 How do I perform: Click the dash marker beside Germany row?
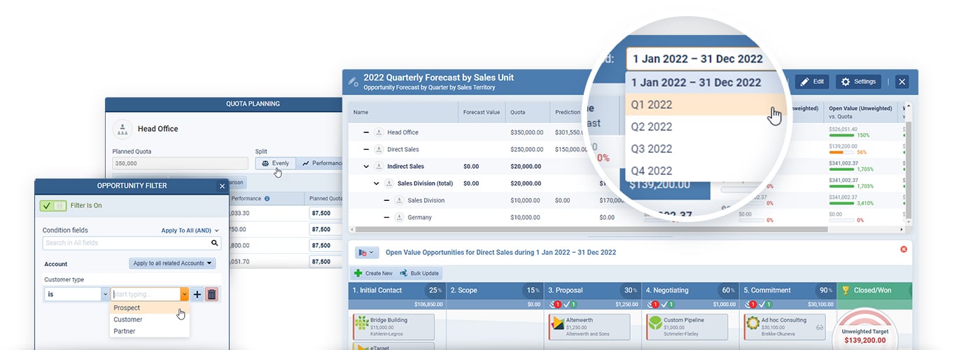pyautogui.click(x=386, y=217)
